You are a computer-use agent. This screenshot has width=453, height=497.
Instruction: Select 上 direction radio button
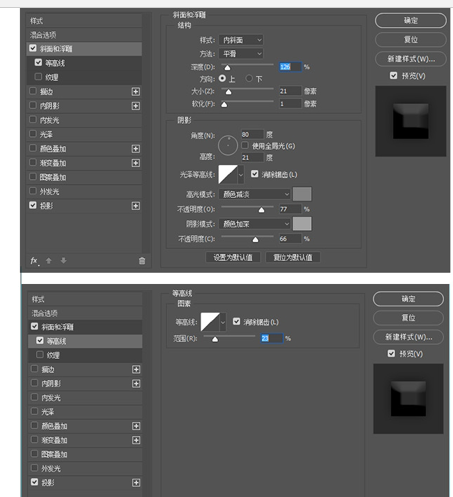pyautogui.click(x=222, y=78)
